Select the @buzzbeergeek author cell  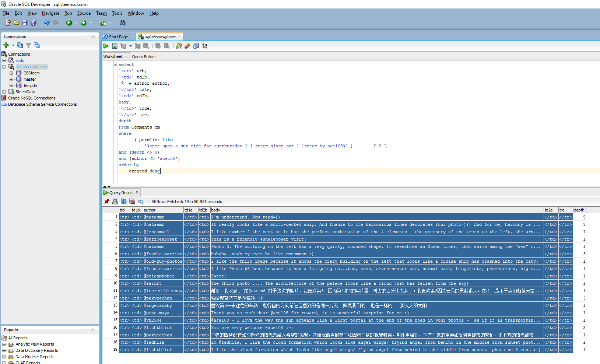point(163,239)
